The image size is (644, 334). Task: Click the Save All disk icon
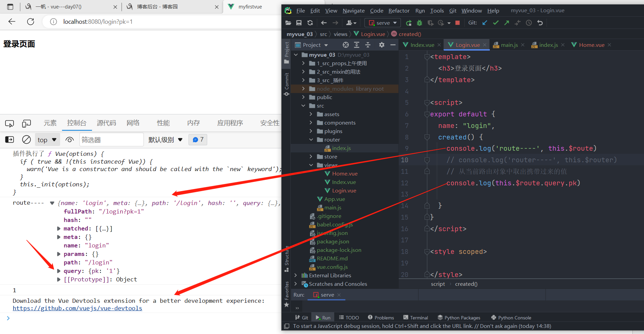[x=299, y=23]
